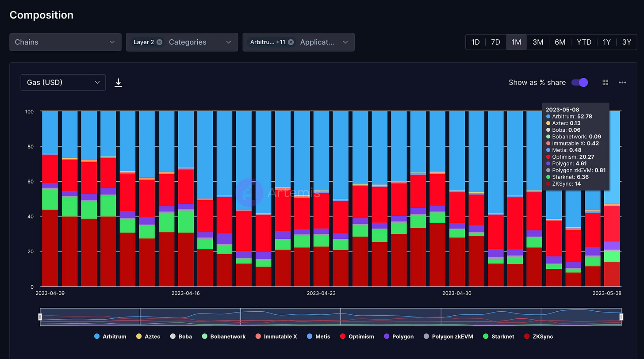
Task: Select the 7D time range tab
Action: (495, 42)
